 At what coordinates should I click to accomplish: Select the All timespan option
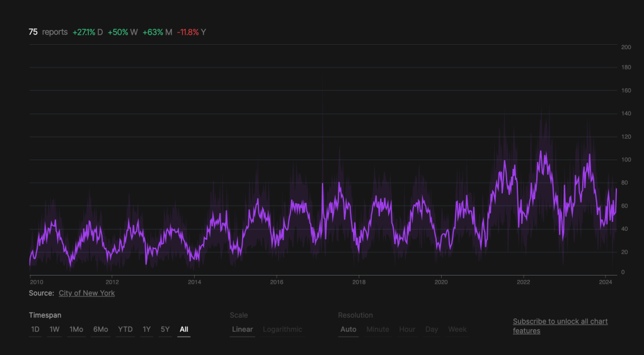(x=184, y=329)
